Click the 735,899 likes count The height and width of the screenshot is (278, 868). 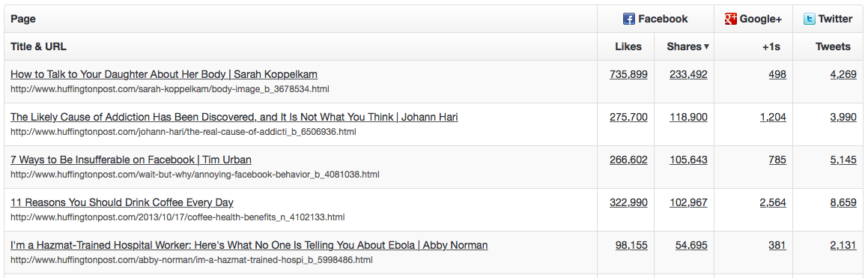pos(628,74)
